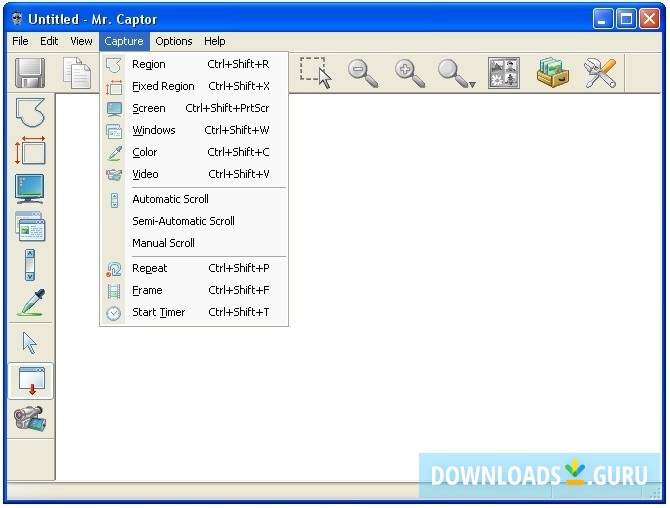Close the open Capture menu
This screenshot has width=670, height=508.
124,41
